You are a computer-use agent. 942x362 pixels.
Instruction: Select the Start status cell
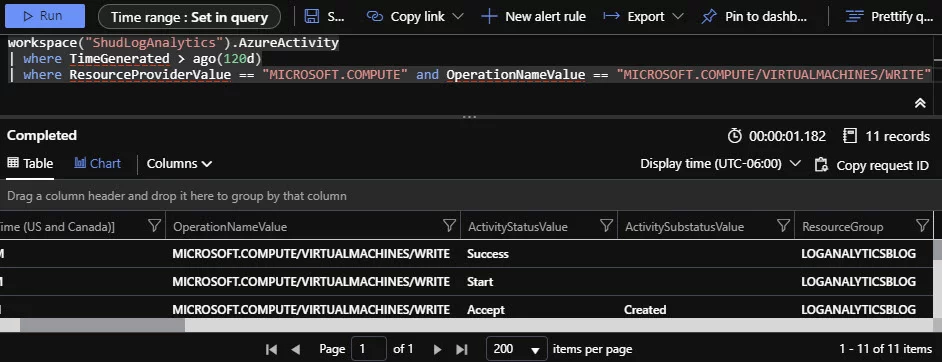[x=480, y=282]
